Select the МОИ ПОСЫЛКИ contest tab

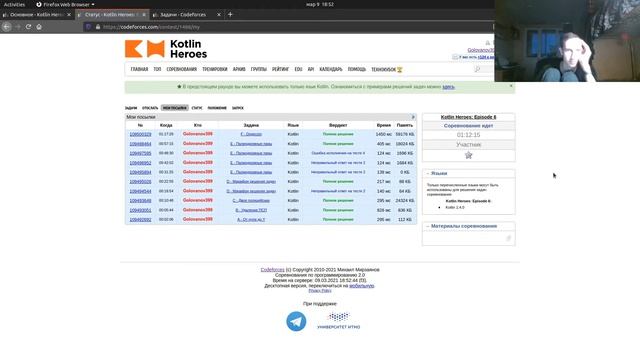click(175, 108)
